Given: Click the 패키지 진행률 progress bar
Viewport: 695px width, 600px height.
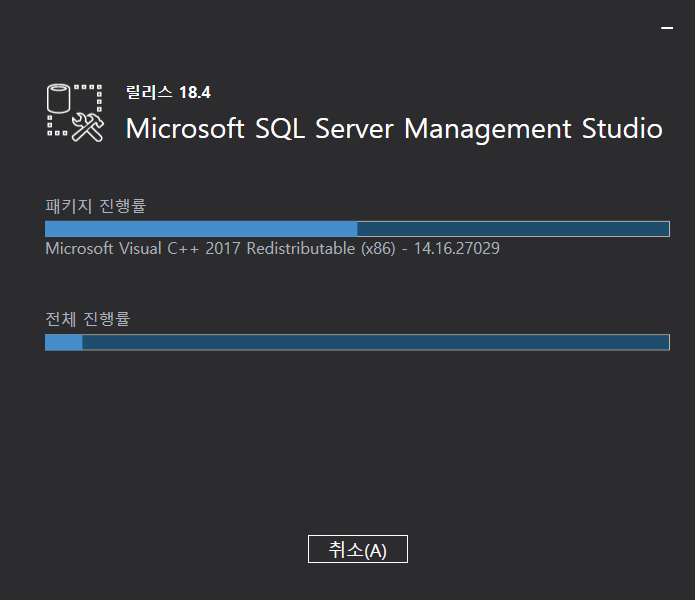Looking at the screenshot, I should click(357, 229).
